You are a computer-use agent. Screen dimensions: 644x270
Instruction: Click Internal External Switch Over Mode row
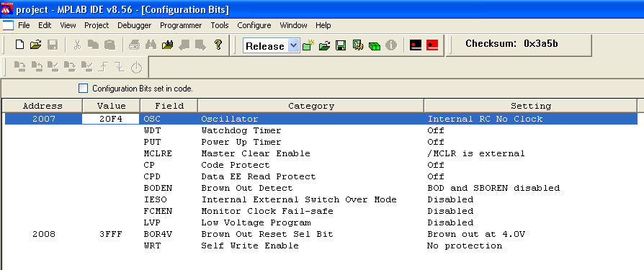pos(321,199)
